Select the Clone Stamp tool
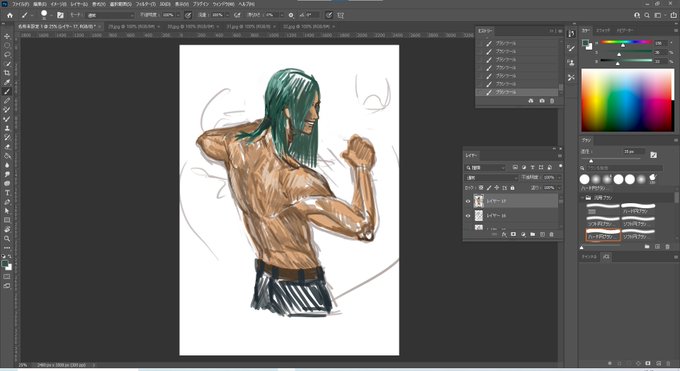 coord(7,128)
